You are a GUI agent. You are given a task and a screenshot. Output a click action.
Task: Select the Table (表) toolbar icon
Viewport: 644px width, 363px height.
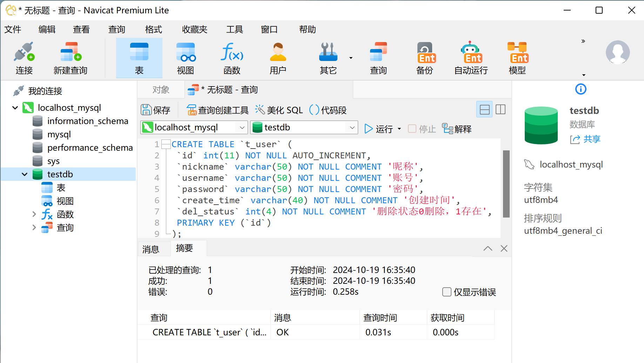[139, 58]
